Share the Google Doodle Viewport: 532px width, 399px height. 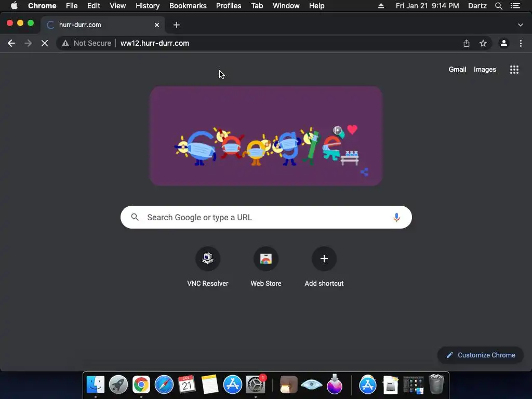pos(364,172)
